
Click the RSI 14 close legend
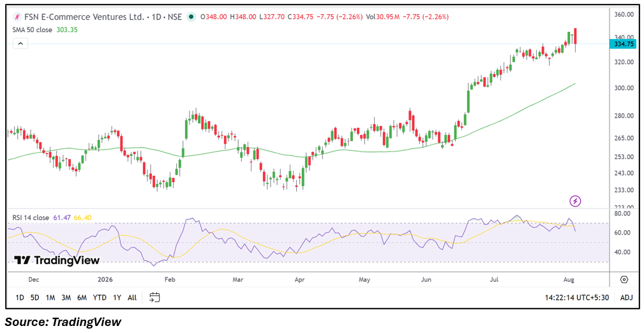coord(31,218)
